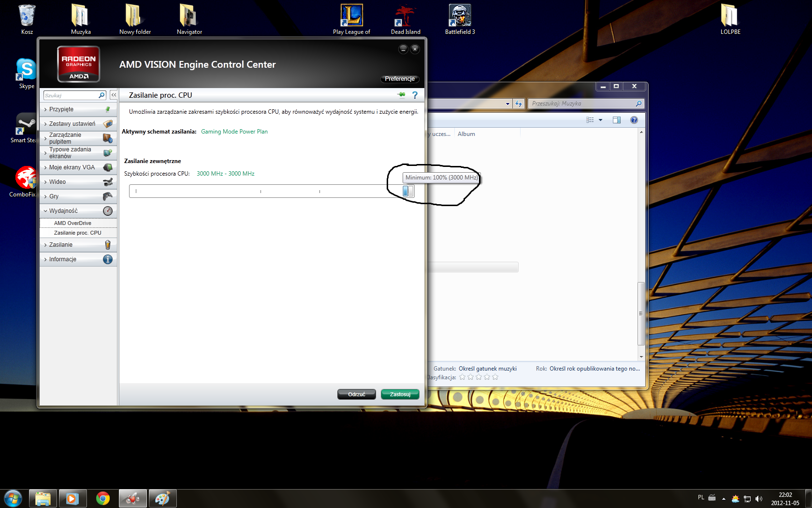Click the Gaming Mode Power Plan link
Viewport: 812px width, 508px height.
coord(234,132)
